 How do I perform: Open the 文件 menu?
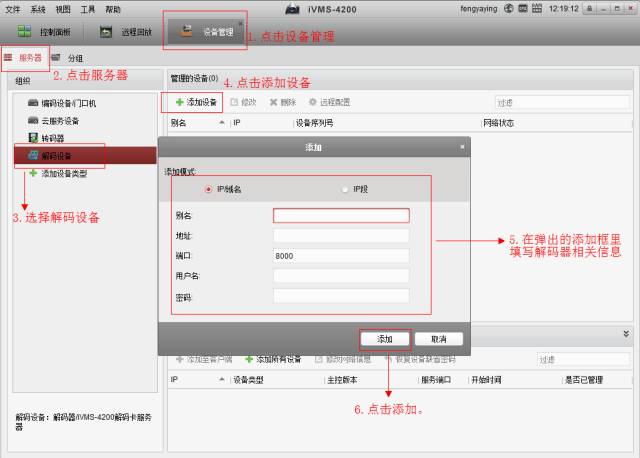tap(13, 8)
